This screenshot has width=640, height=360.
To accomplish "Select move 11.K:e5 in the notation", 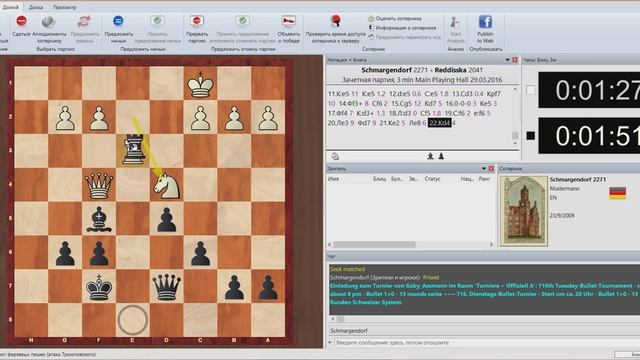I will (x=339, y=93).
